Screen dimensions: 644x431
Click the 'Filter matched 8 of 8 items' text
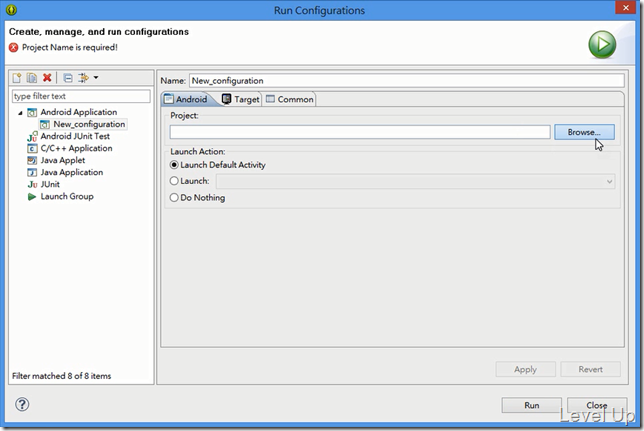point(62,376)
